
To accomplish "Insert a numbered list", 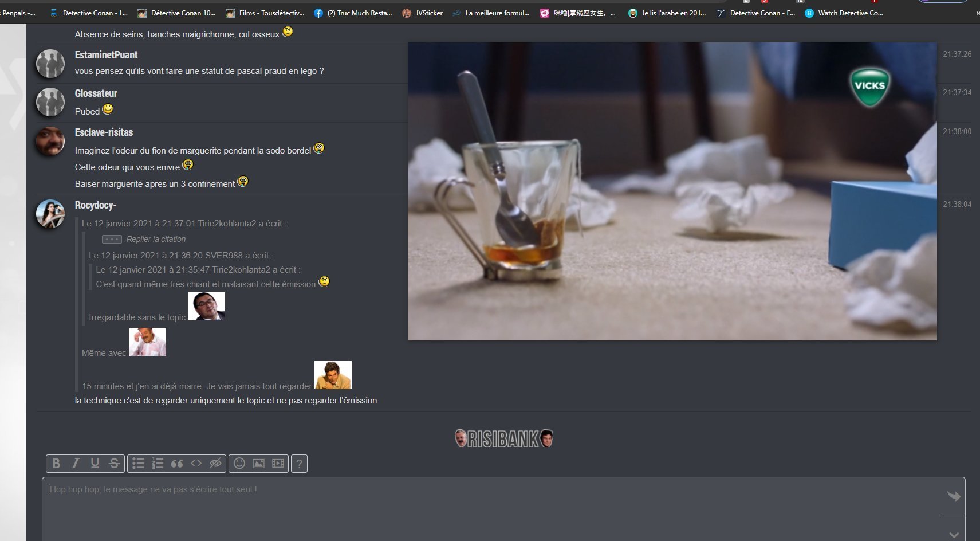I will point(158,464).
